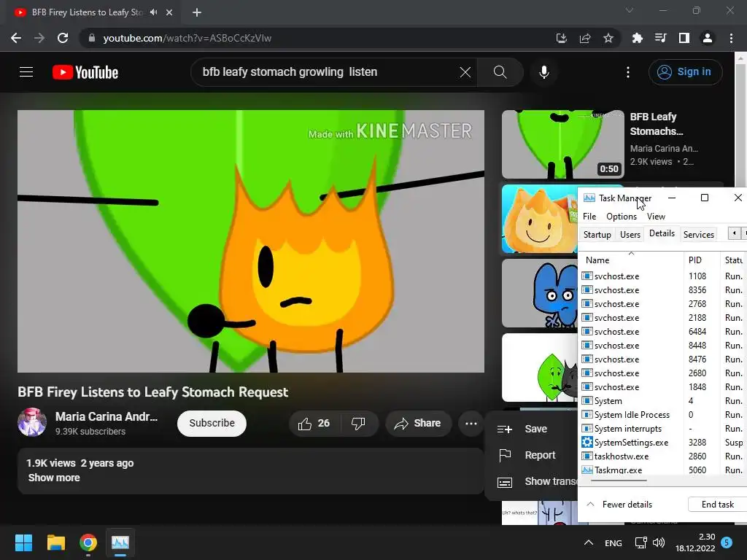Viewport: 747px width, 560px height.
Task: Go forward with the browser forward arrow
Action: (39, 38)
